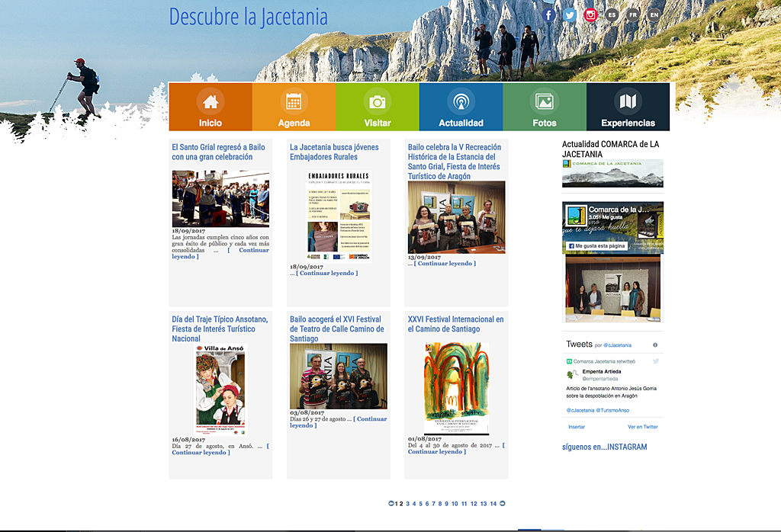Go to Inicio home tab
This screenshot has width=781, height=532.
pyautogui.click(x=211, y=107)
